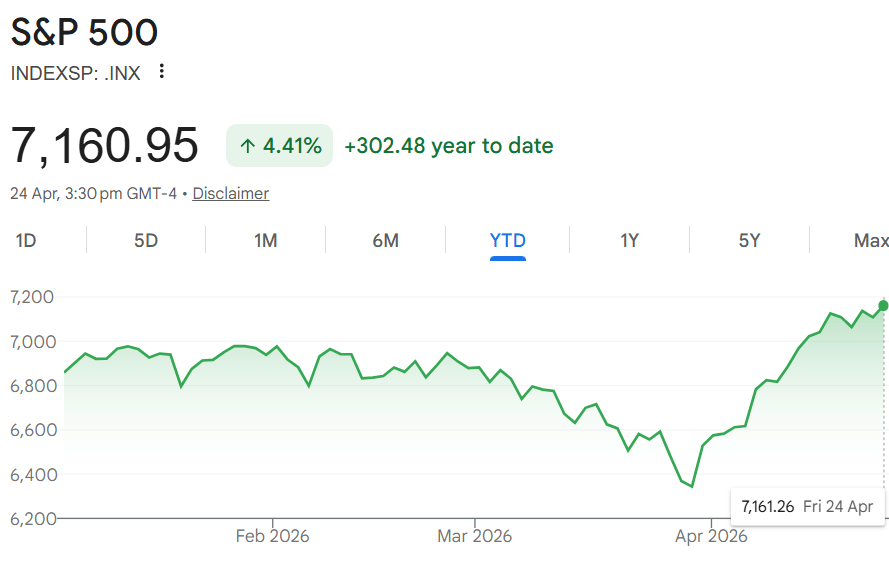Open the Disclaimer link
889x576 pixels.
(x=230, y=193)
